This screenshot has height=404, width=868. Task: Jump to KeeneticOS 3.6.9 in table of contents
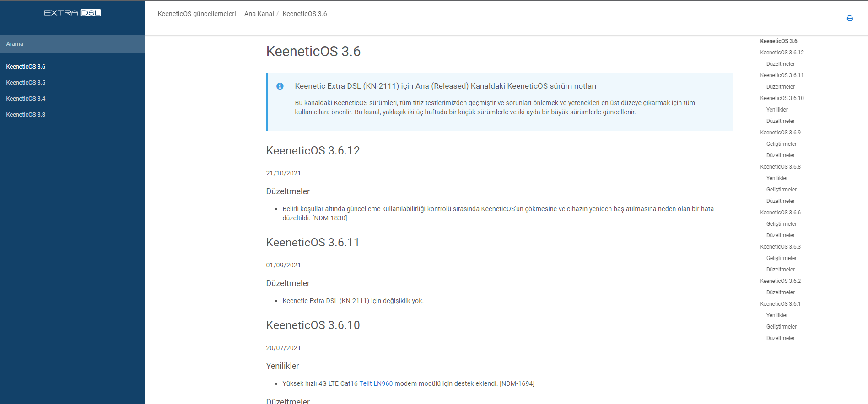pos(780,133)
